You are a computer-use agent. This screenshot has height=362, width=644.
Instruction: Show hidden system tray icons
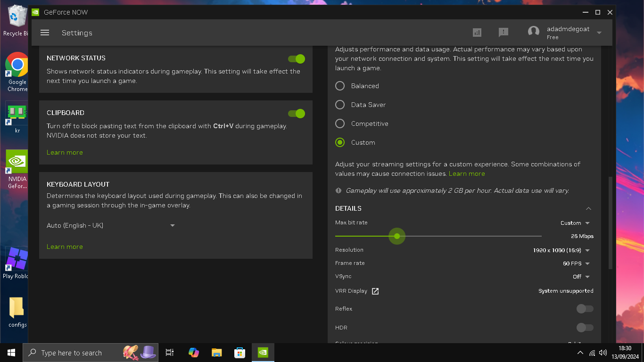point(580,353)
